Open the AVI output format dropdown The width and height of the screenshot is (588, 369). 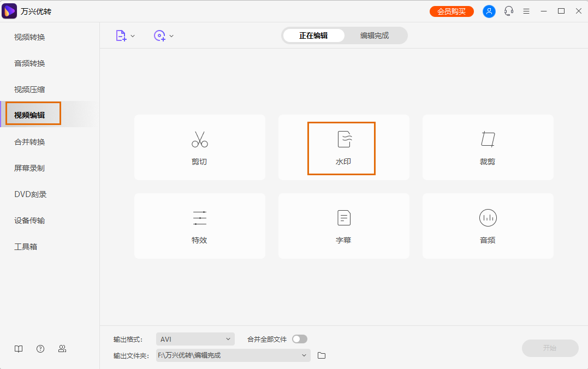(195, 338)
